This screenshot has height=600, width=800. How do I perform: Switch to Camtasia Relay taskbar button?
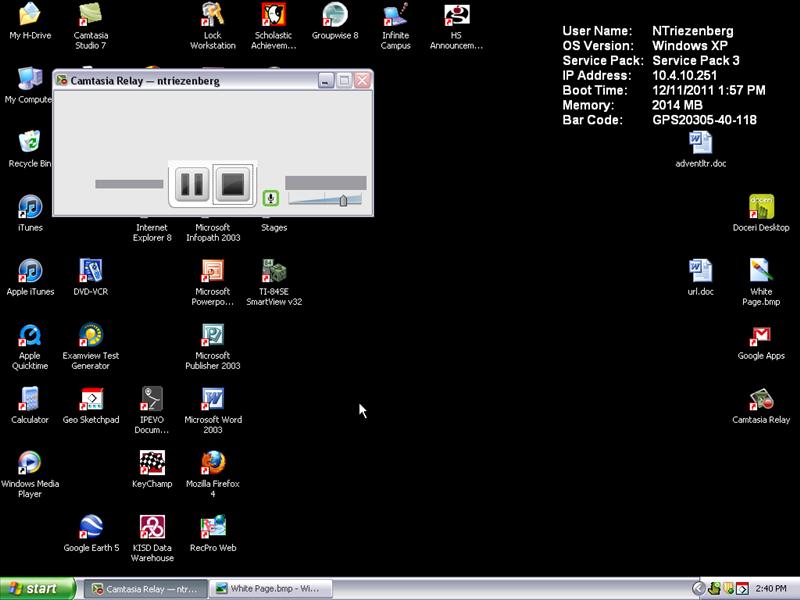(145, 589)
